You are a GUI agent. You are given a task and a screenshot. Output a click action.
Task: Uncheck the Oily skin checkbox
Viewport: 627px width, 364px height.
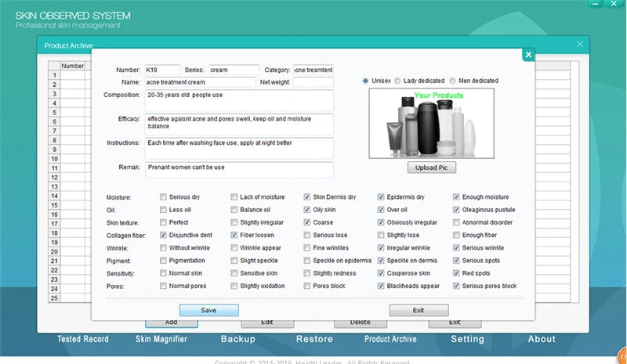[x=307, y=210]
